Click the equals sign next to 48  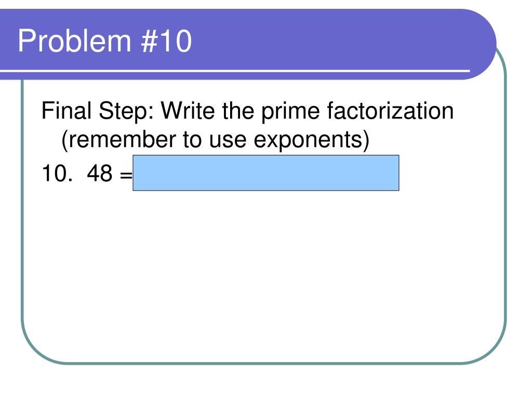tap(126, 176)
